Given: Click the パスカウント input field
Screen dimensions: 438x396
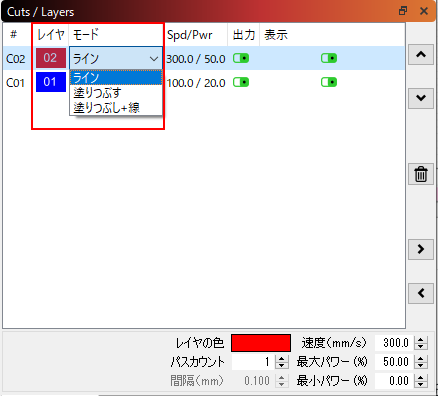Looking at the screenshot, I should coord(253,362).
